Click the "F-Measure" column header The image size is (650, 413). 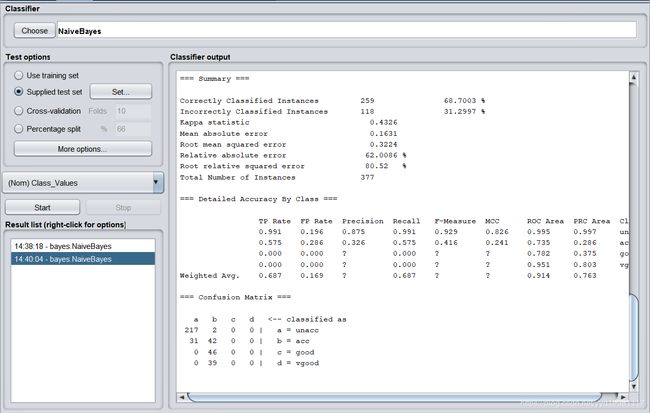coord(455,221)
